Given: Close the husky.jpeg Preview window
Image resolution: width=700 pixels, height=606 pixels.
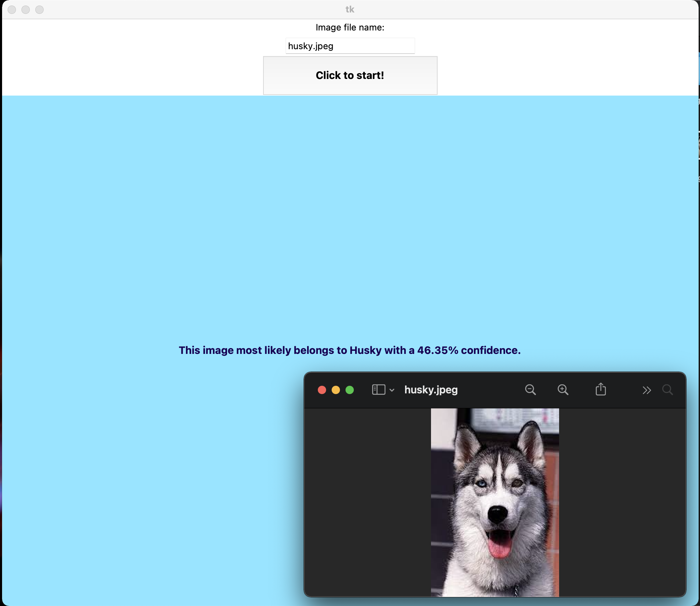Looking at the screenshot, I should [x=322, y=390].
